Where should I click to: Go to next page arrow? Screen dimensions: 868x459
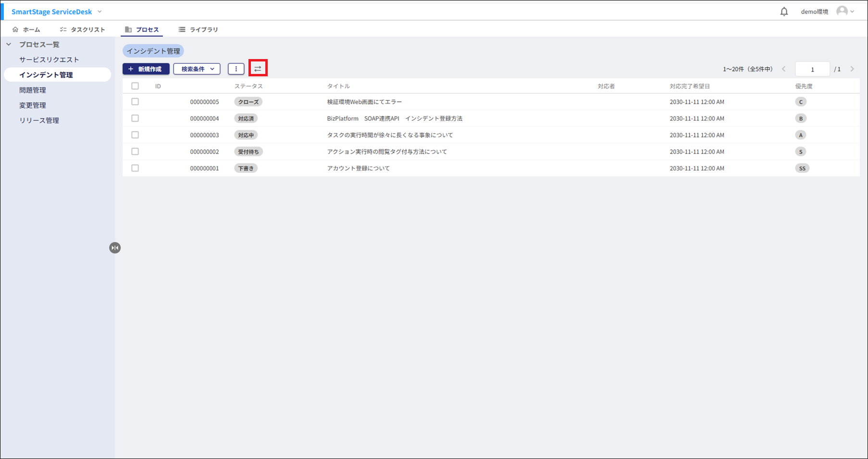(x=852, y=69)
